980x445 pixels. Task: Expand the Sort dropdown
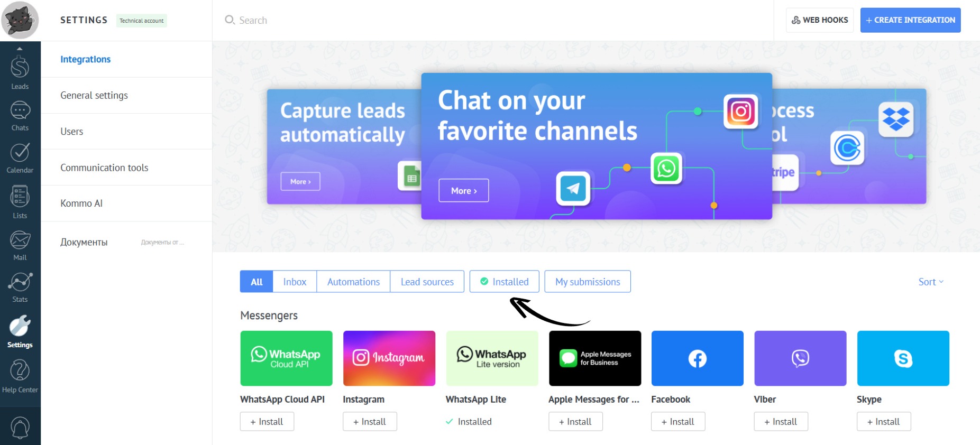tap(930, 282)
